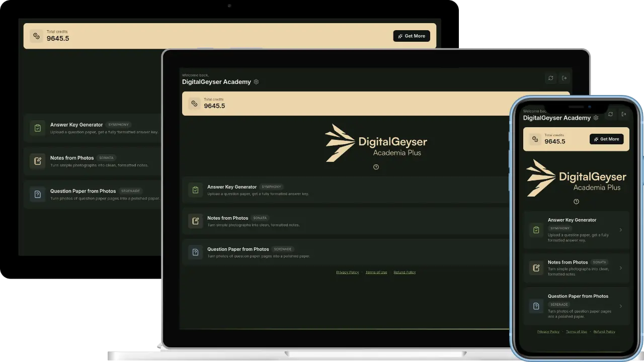This screenshot has height=362, width=644.
Task: Tap the SYMPHONY tag on the phone
Action: click(x=560, y=228)
